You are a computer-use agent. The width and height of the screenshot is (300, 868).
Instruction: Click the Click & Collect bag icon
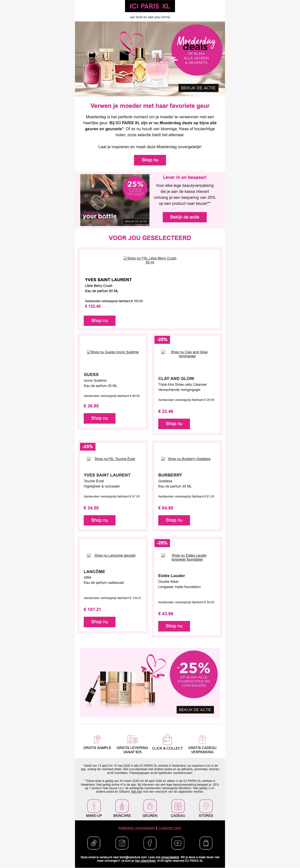pyautogui.click(x=167, y=740)
